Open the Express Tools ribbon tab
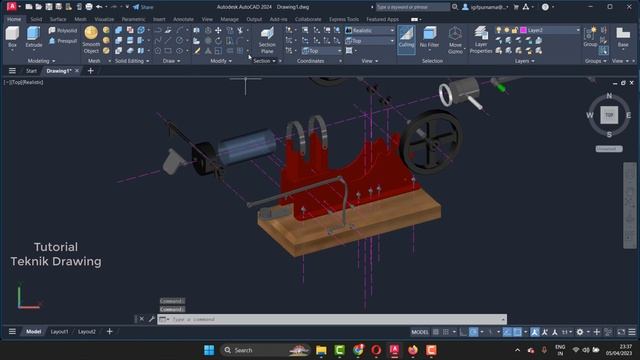 click(x=344, y=19)
